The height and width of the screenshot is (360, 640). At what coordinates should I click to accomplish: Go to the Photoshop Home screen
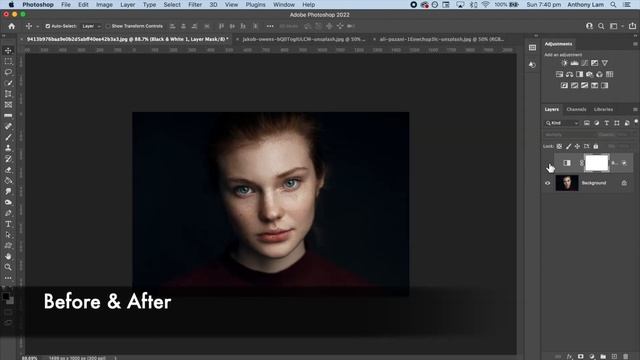click(11, 26)
